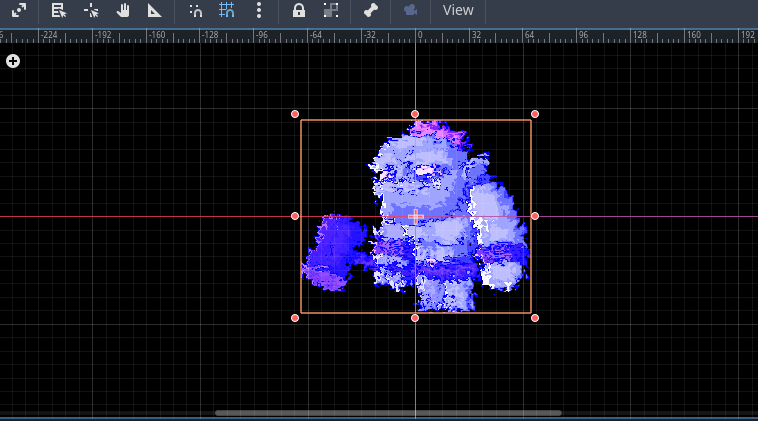Click the top-left red selection handle
The image size is (758, 421).
click(x=295, y=114)
